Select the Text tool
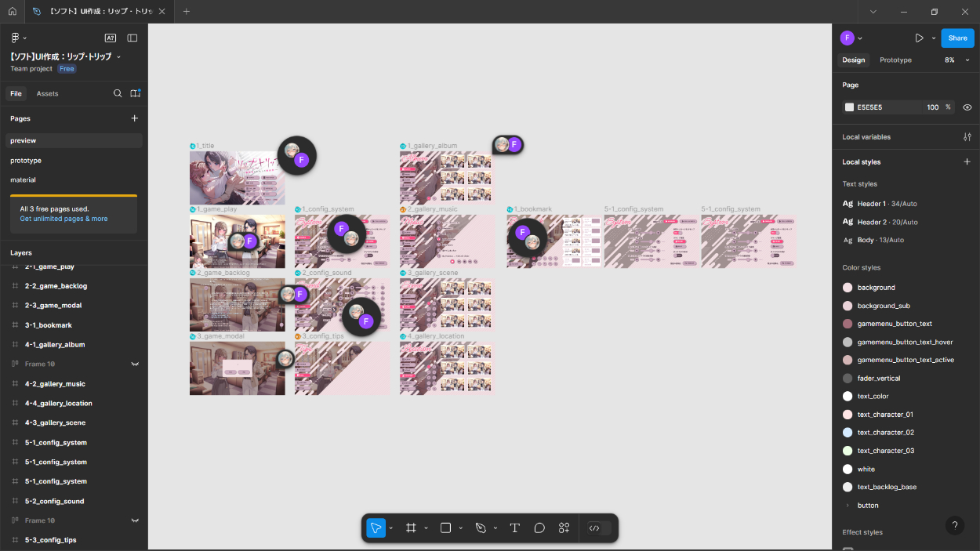 tap(514, 528)
